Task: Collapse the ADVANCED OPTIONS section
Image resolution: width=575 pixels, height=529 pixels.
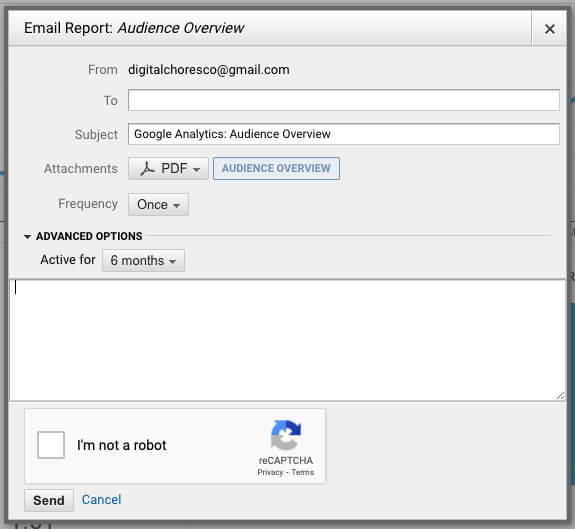Action: (x=83, y=236)
